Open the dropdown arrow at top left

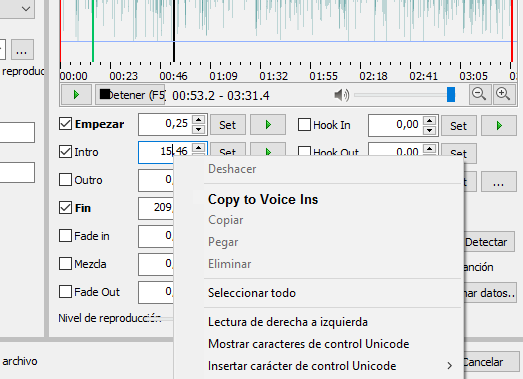click(x=26, y=8)
